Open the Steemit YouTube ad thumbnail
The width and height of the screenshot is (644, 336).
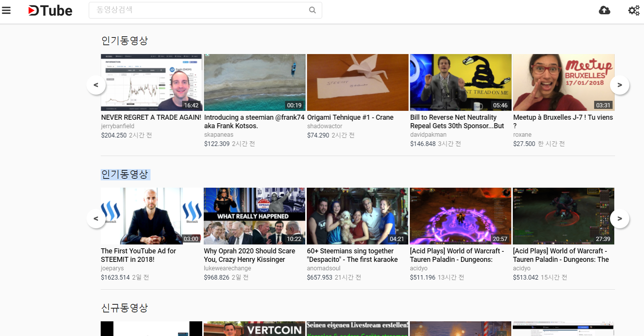point(152,216)
